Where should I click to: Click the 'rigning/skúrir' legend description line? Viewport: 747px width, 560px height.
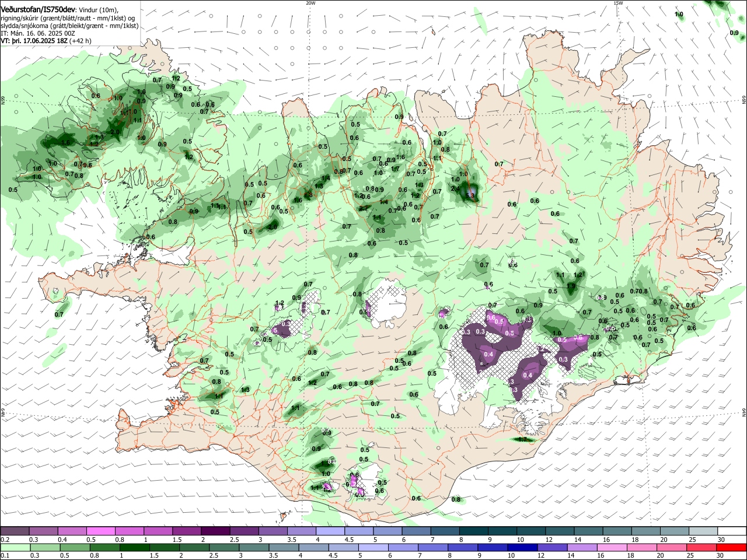pyautogui.click(x=68, y=18)
